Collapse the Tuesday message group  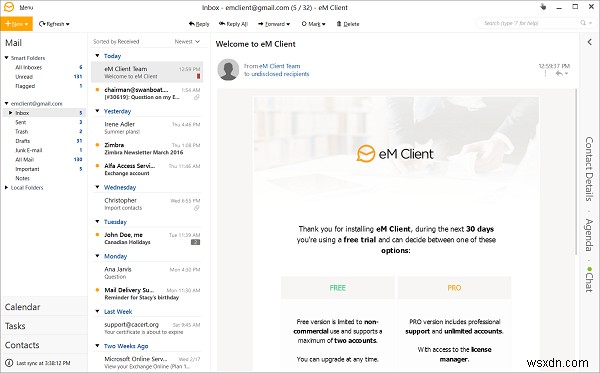[x=97, y=222]
